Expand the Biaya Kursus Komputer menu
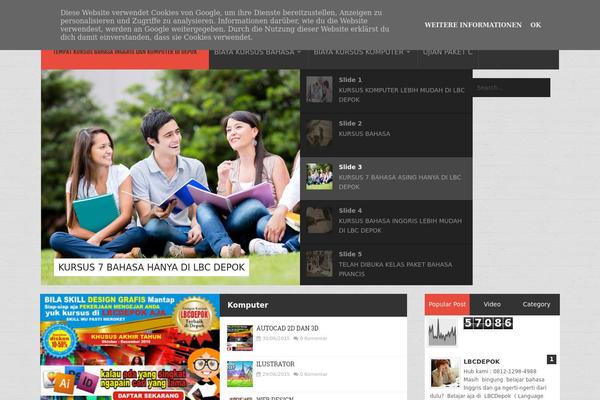Screen dimensions: 600x400 pos(362,52)
